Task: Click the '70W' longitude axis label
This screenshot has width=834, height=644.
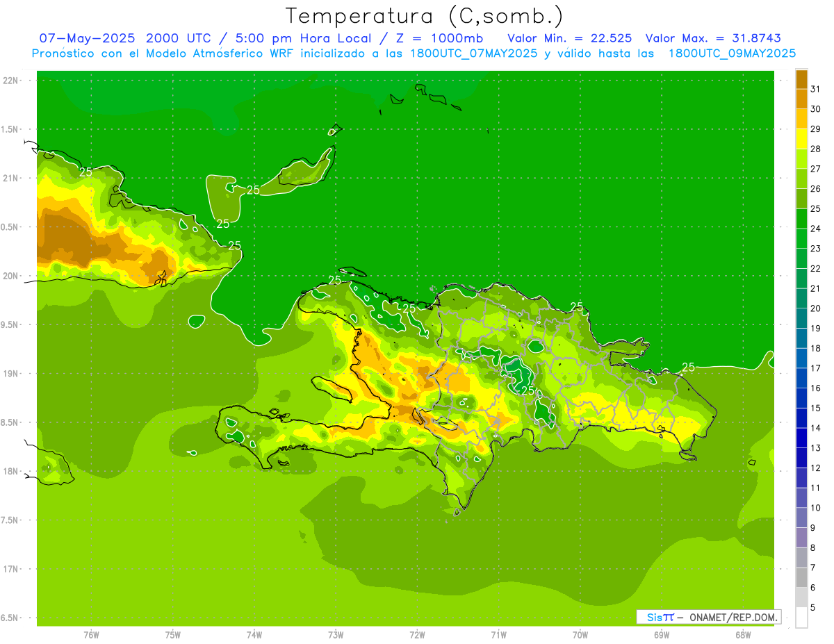Action: click(580, 635)
